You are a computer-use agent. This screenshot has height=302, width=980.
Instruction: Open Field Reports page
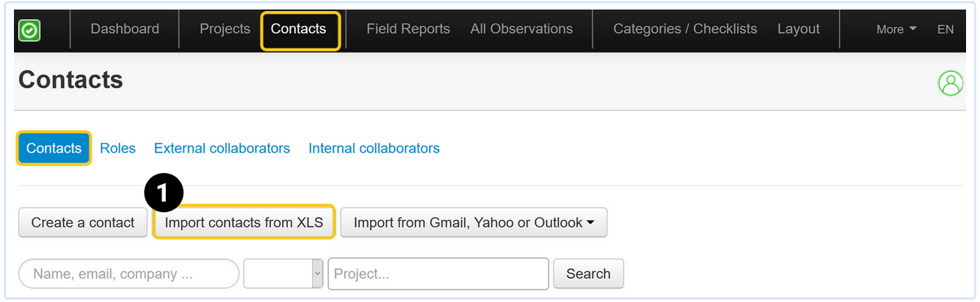408,29
